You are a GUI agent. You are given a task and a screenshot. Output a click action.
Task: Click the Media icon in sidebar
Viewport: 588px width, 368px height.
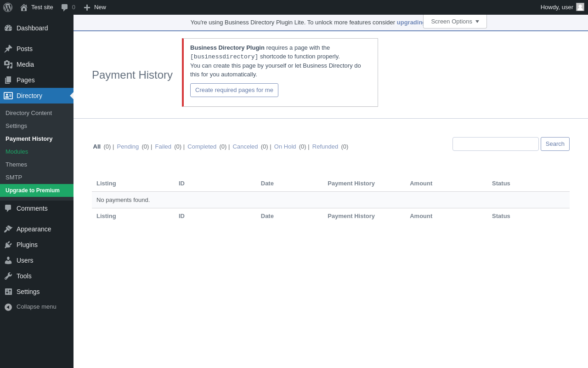(8, 64)
